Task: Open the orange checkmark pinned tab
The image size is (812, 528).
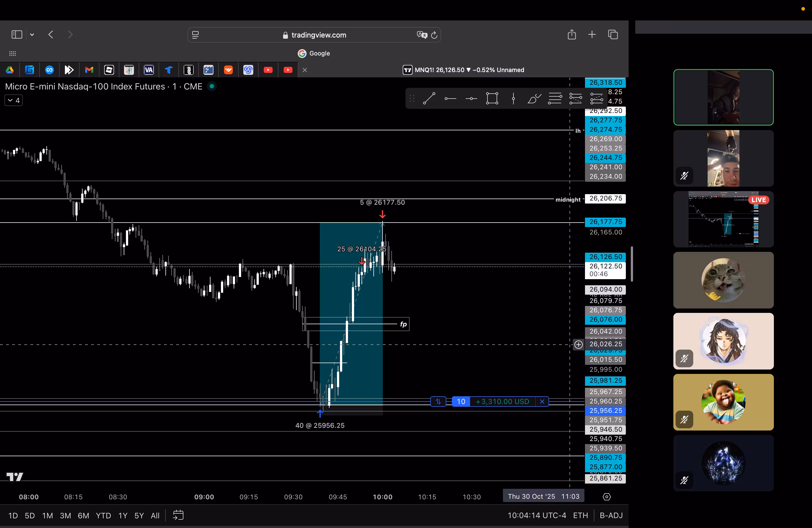Action: click(228, 70)
